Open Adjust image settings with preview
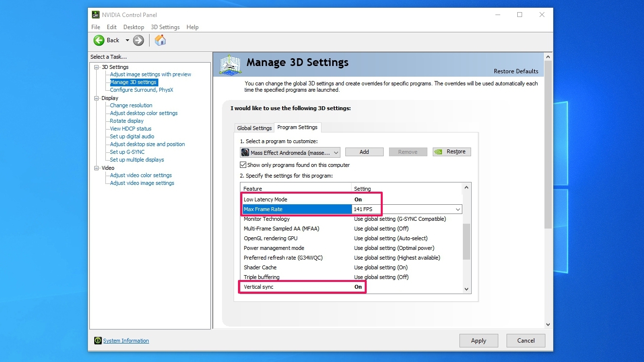 click(151, 74)
